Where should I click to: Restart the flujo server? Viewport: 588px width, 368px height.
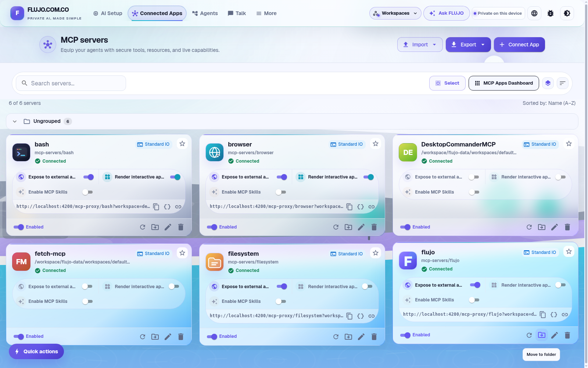click(x=529, y=335)
